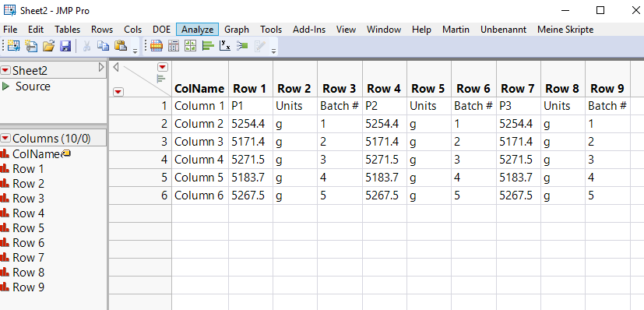This screenshot has width=644, height=310.
Task: Open the File menu
Action: pos(10,30)
